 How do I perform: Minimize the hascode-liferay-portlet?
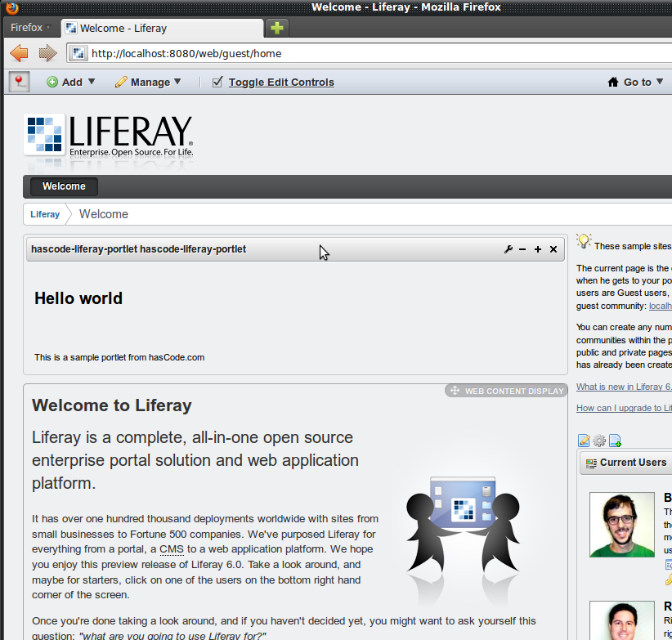tap(522, 249)
